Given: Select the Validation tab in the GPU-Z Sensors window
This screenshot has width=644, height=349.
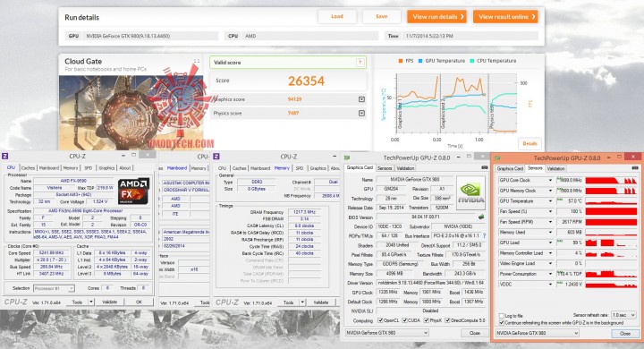Looking at the screenshot, I should [555, 168].
